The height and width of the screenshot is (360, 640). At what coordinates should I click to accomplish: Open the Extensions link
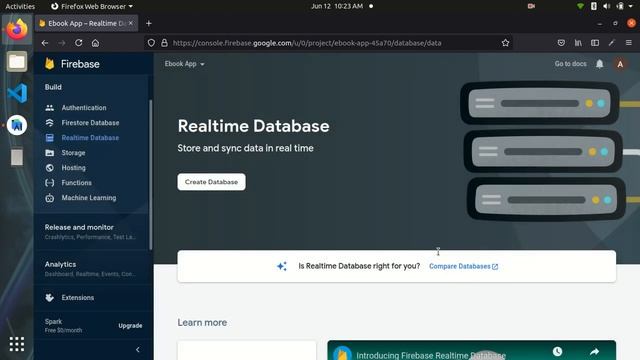pyautogui.click(x=78, y=298)
